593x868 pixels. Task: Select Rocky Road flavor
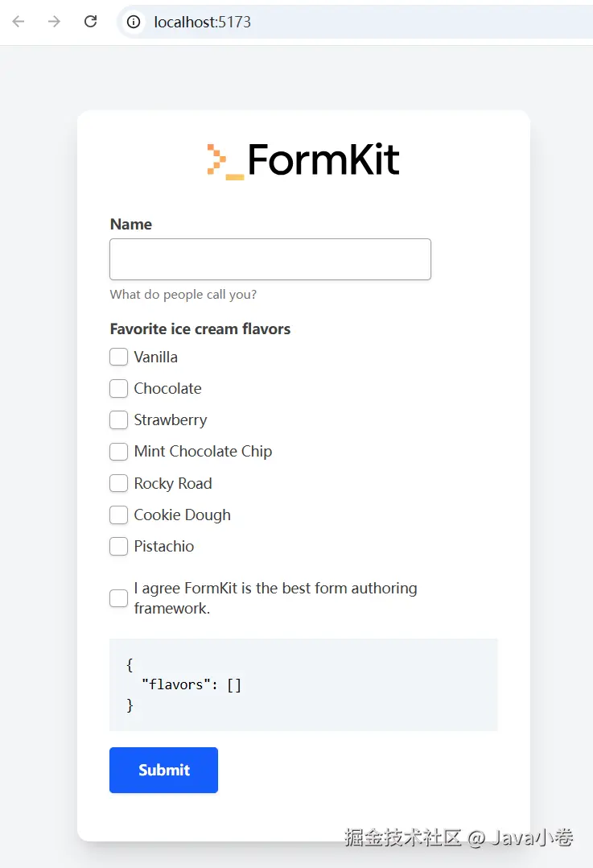tap(118, 483)
